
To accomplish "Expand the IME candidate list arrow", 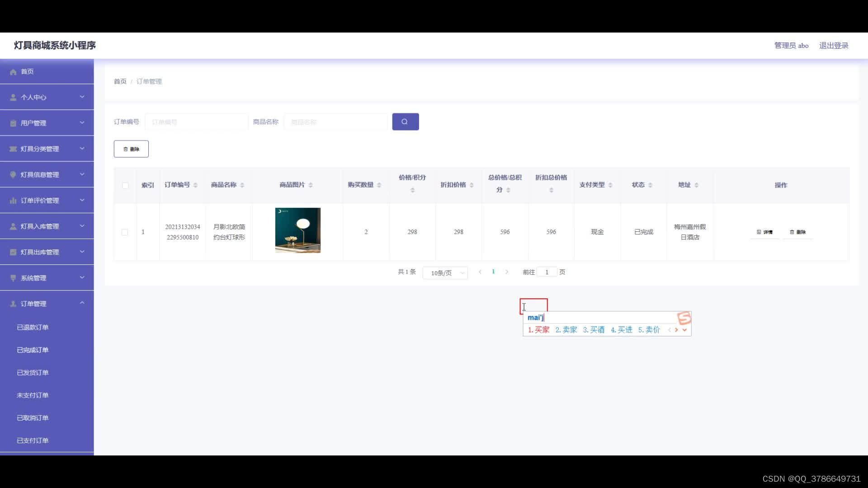I will tap(684, 330).
